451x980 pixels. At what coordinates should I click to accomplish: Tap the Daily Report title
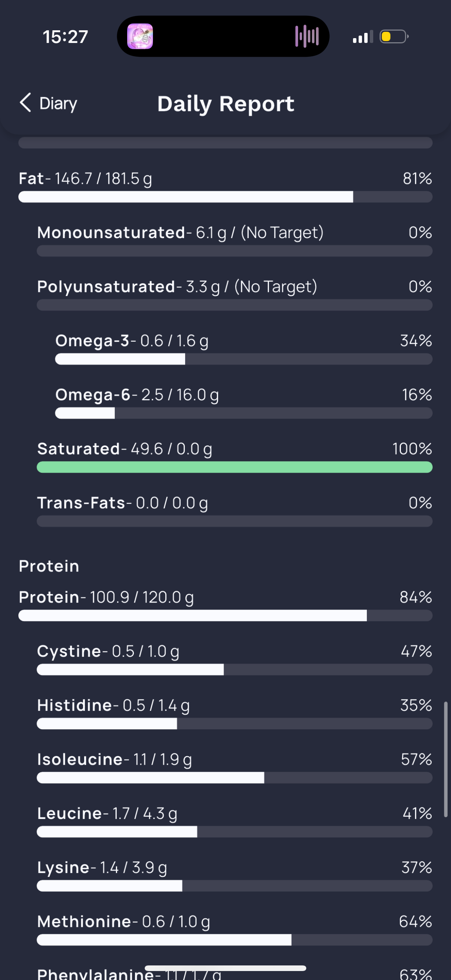[226, 104]
